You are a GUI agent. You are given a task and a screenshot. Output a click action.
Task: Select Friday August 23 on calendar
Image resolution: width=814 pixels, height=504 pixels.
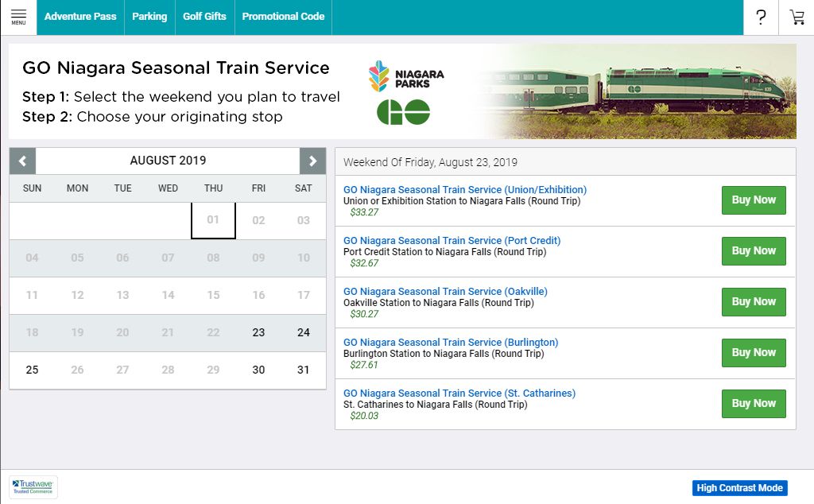click(258, 332)
